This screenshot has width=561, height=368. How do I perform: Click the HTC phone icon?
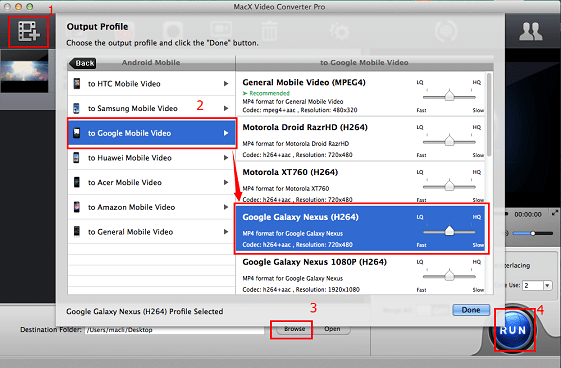pos(77,84)
